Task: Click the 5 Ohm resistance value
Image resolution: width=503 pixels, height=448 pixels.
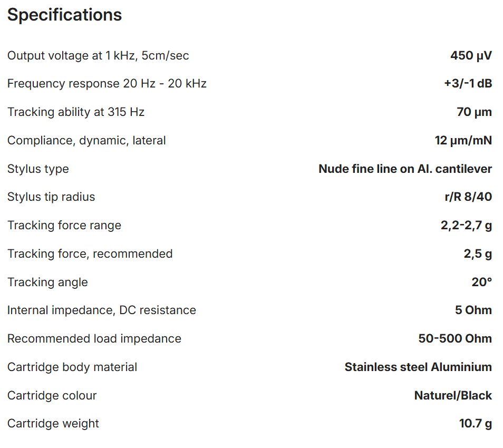Action: tap(473, 310)
